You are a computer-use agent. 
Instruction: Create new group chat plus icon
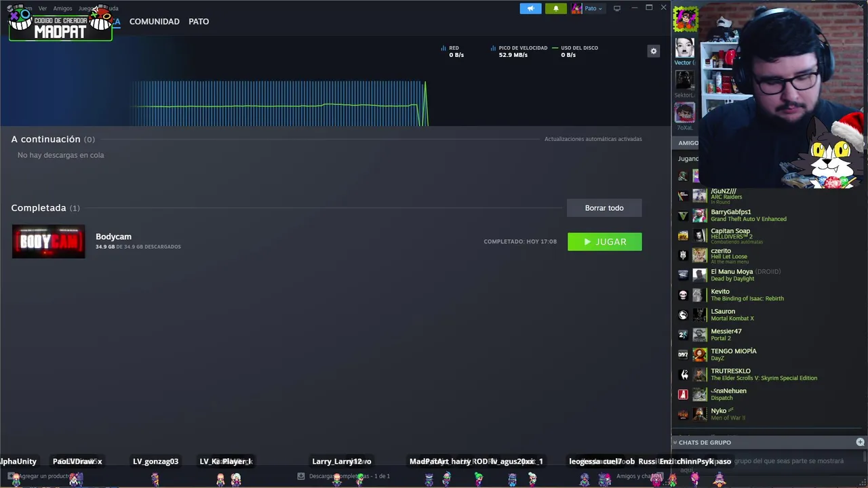coord(860,442)
